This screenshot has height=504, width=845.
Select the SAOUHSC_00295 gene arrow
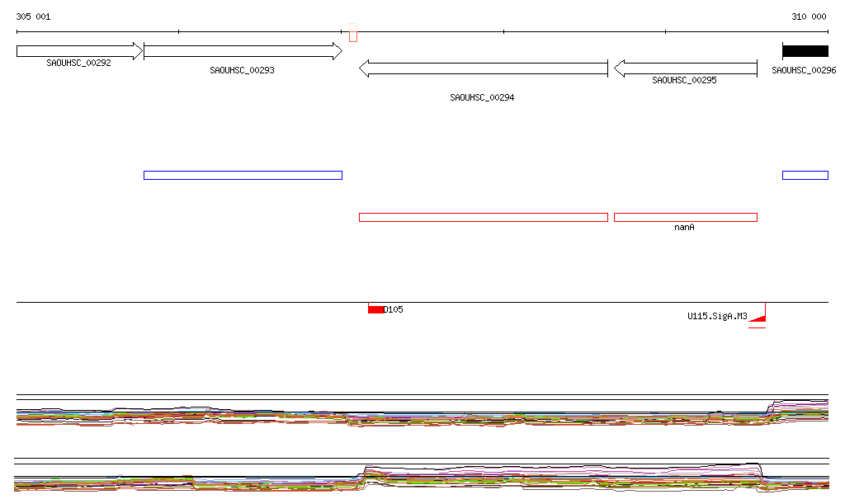point(686,68)
